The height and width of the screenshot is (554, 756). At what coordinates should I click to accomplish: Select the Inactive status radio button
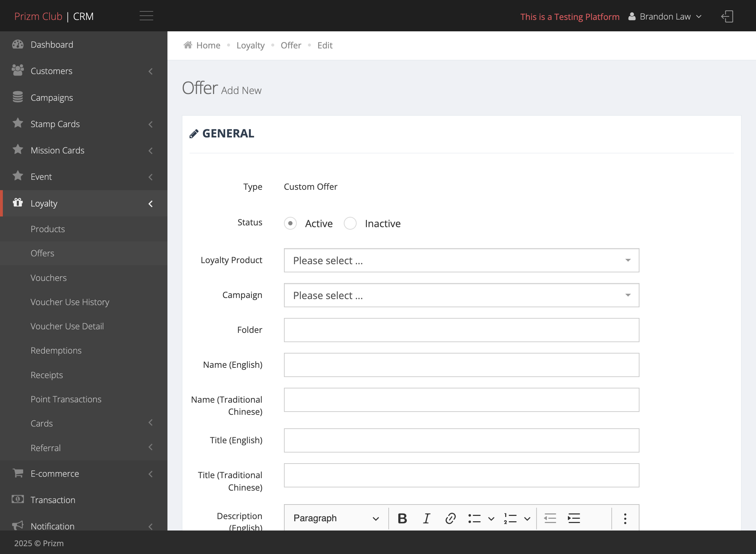tap(350, 223)
